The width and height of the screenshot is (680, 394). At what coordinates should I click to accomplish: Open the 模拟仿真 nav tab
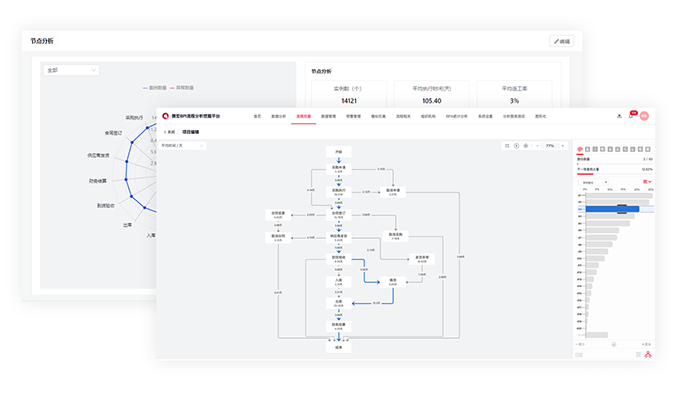click(x=378, y=116)
